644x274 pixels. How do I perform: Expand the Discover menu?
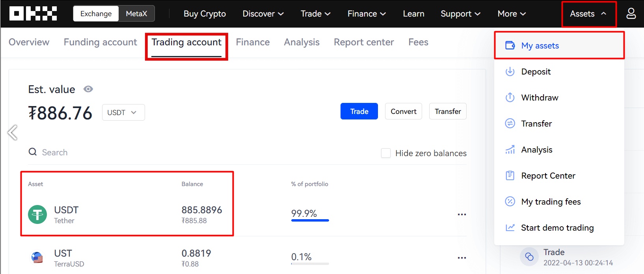tap(263, 13)
